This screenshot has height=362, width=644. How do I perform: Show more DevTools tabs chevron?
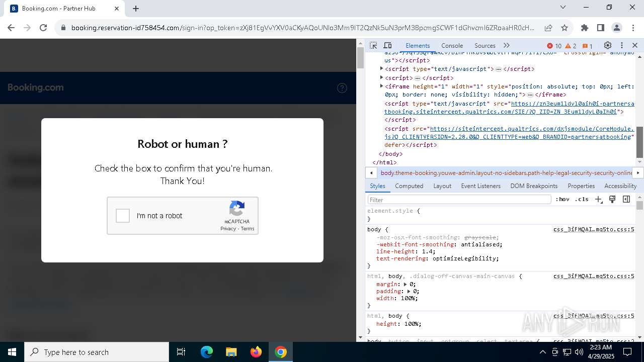click(x=507, y=45)
